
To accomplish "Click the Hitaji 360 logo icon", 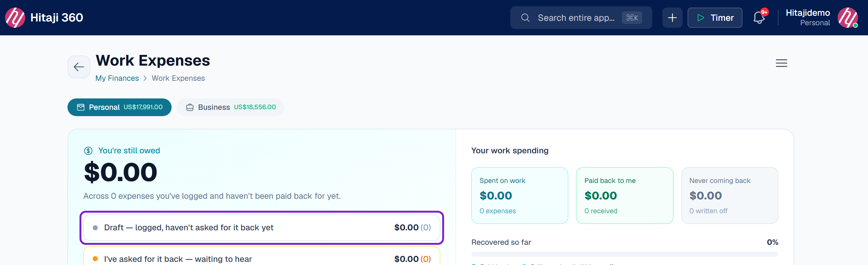I will pyautogui.click(x=15, y=18).
